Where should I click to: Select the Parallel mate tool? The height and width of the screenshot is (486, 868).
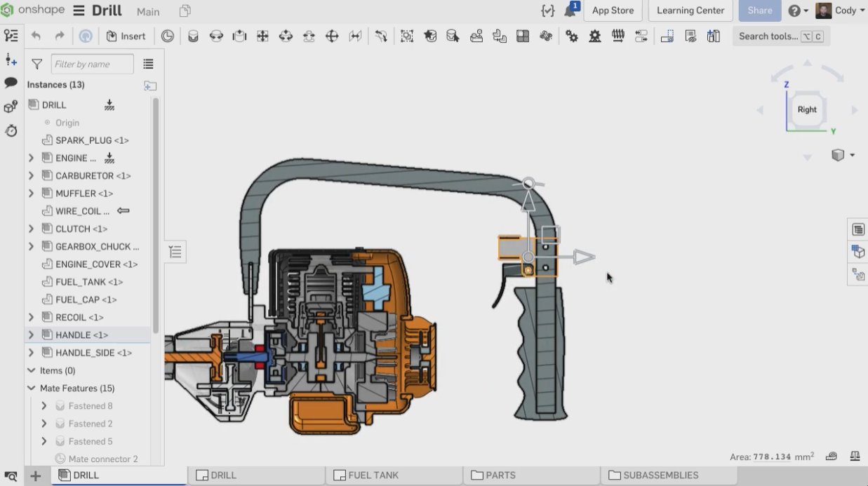[355, 36]
